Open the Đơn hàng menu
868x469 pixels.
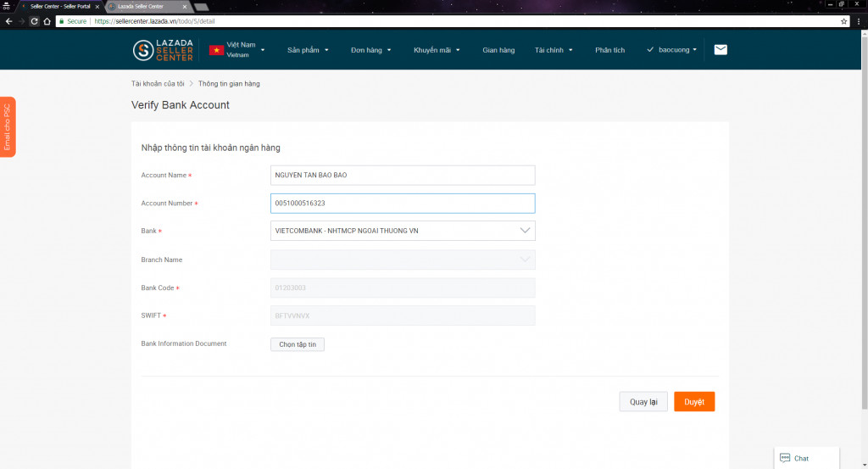click(x=370, y=50)
